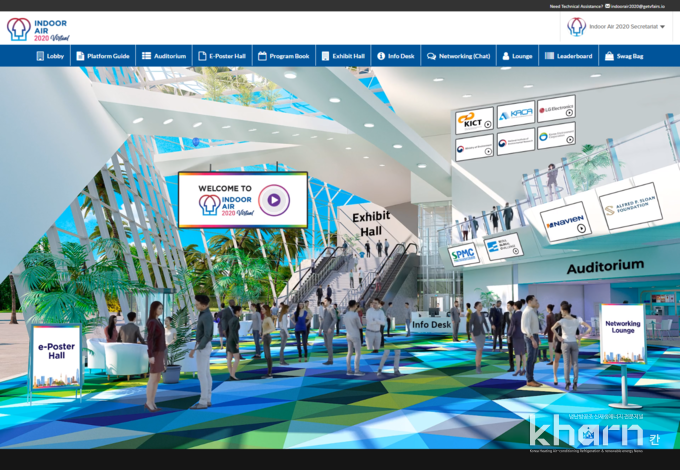Click the Lounge person icon
The height and width of the screenshot is (470, 680).
(506, 56)
